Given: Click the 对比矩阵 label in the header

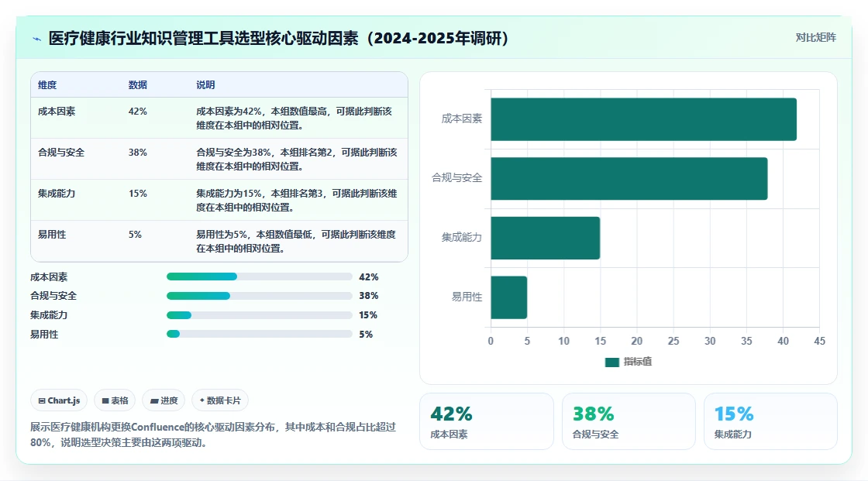Looking at the screenshot, I should 815,38.
